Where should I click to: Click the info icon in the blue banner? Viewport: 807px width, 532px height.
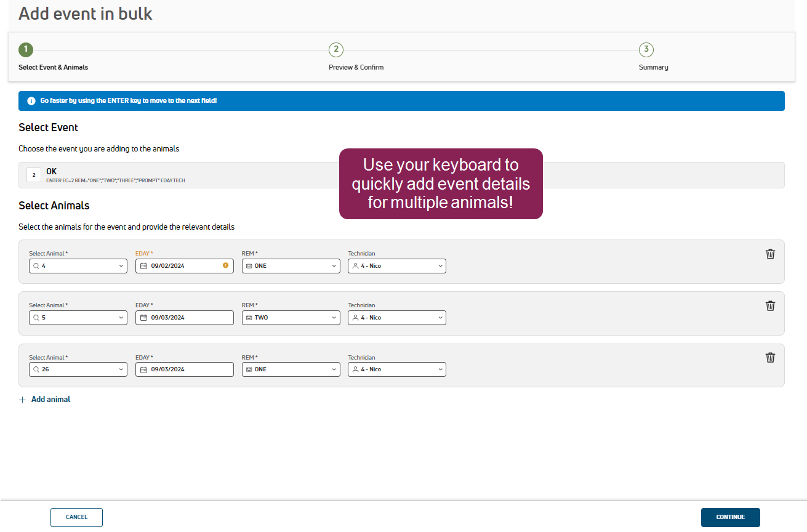point(31,101)
